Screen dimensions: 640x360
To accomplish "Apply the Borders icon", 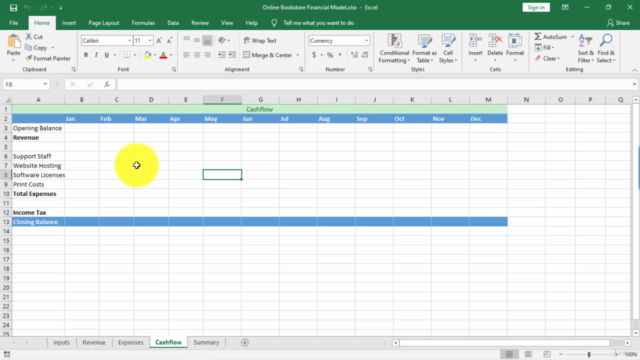I will point(127,55).
